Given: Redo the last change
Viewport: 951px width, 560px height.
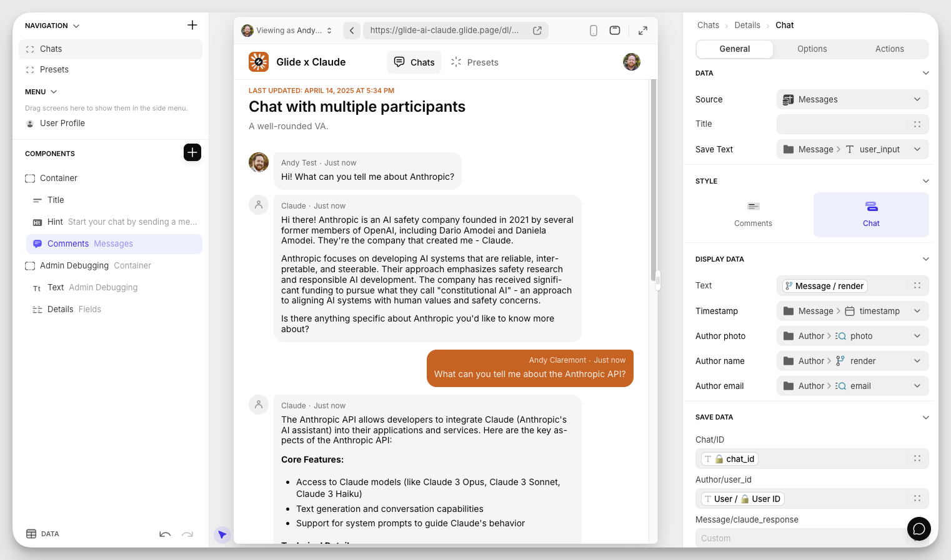Looking at the screenshot, I should click(187, 534).
